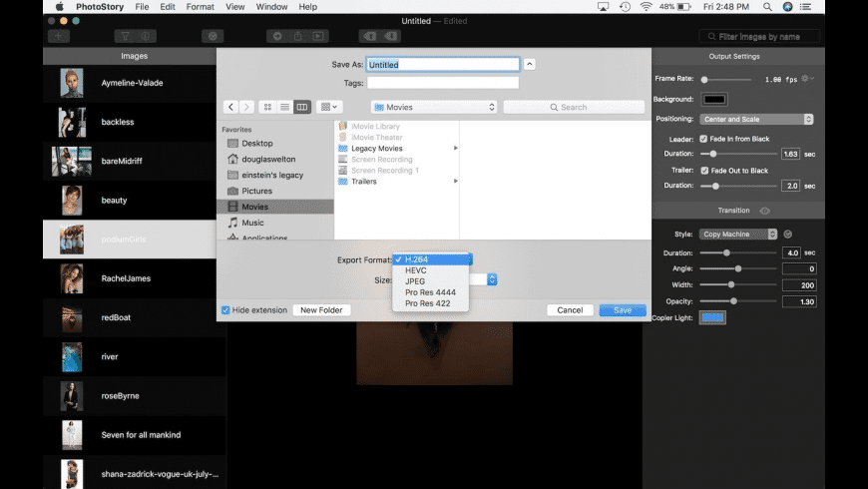Choose HEVC from Export Format list
Image resolution: width=868 pixels, height=489 pixels.
[431, 270]
